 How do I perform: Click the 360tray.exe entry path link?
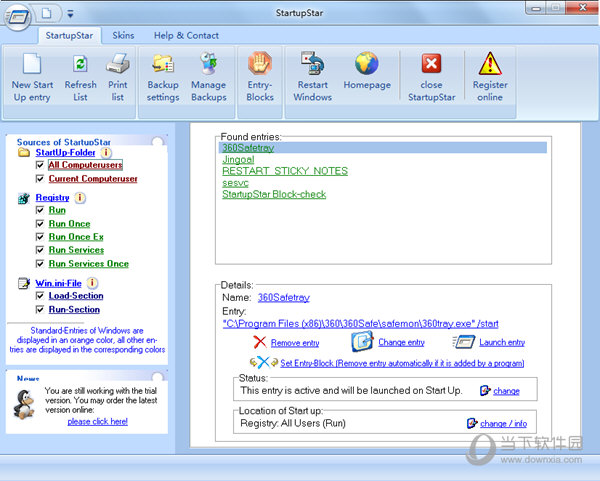(x=360, y=324)
